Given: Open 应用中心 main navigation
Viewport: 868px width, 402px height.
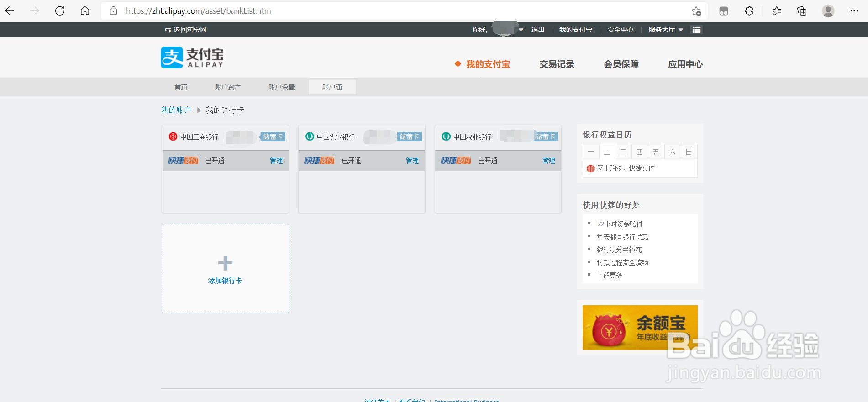Looking at the screenshot, I should tap(685, 64).
